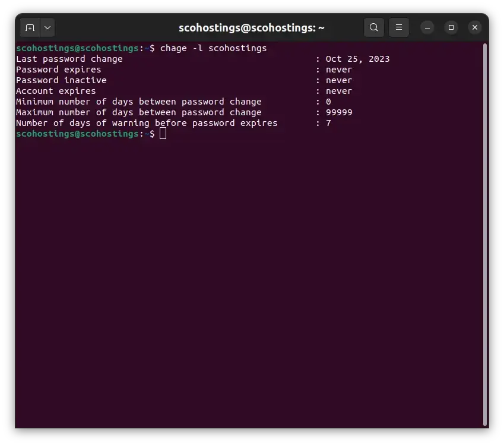The width and height of the screenshot is (504, 445).
Task: Maximize the terminal window
Action: click(x=451, y=28)
